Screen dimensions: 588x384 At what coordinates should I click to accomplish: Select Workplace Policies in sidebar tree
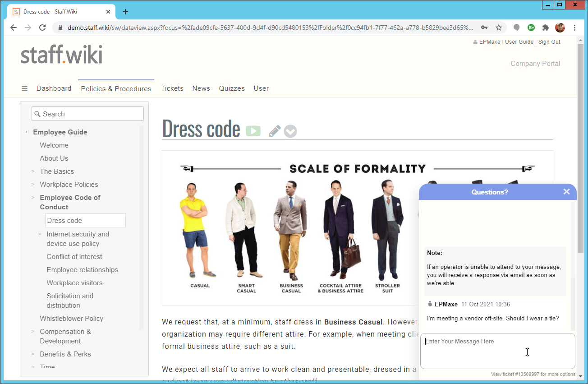(x=69, y=185)
